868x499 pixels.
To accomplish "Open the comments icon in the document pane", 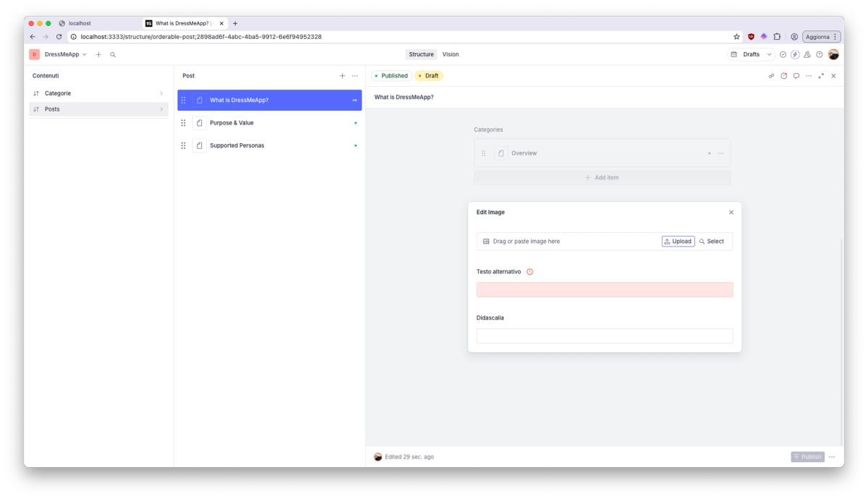I will [796, 75].
